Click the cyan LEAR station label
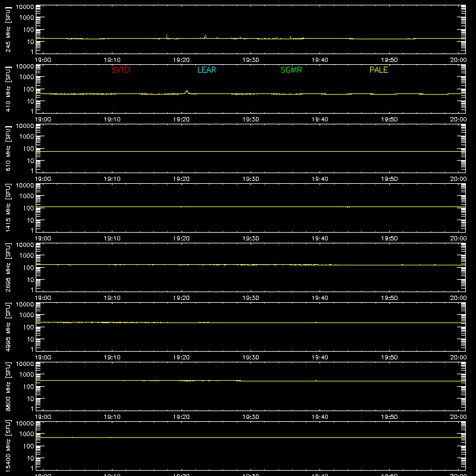The height and width of the screenshot is (476, 476). pyautogui.click(x=206, y=70)
